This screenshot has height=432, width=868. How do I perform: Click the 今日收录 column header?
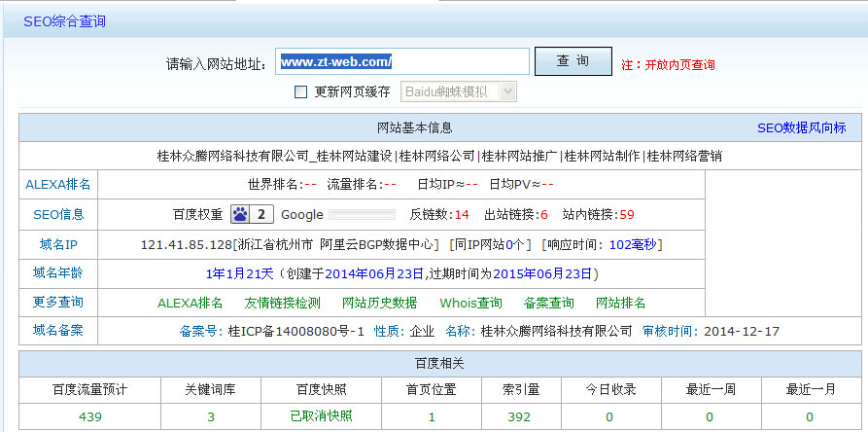[610, 390]
